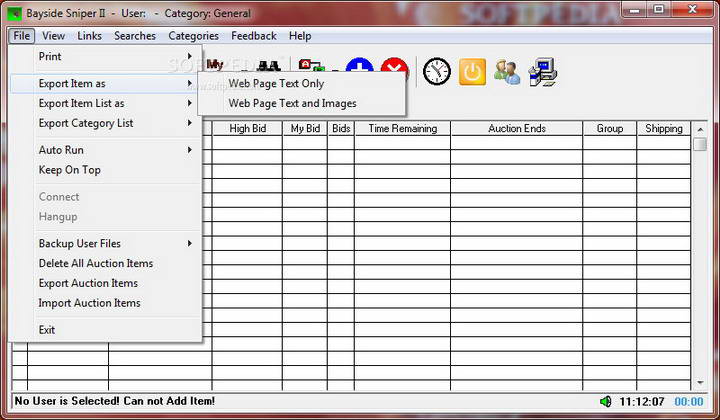Click the orange power button icon
This screenshot has height=420, width=720.
472,72
